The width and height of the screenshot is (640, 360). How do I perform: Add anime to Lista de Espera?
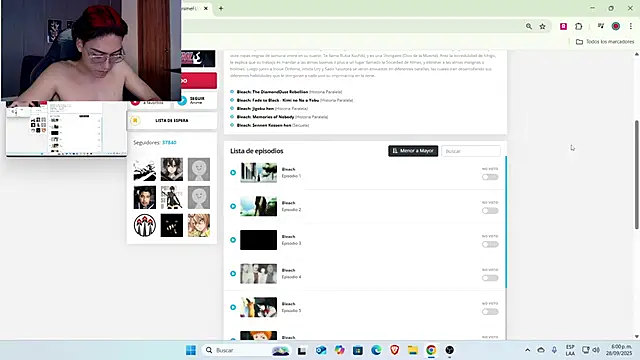(x=172, y=121)
